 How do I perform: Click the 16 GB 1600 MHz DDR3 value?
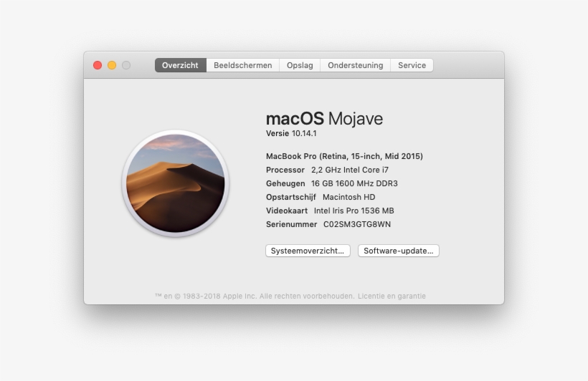click(x=354, y=183)
